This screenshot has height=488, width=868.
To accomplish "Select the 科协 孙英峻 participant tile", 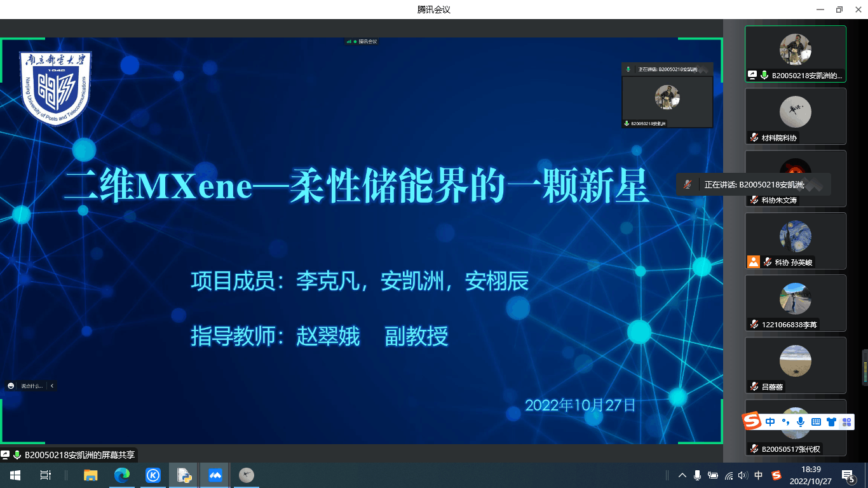I will tap(795, 240).
